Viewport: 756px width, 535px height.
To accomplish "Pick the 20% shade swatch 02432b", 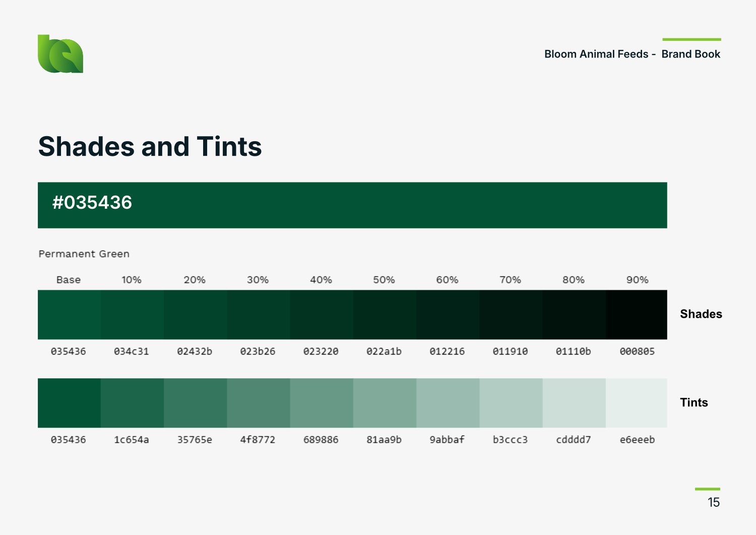I will point(195,315).
